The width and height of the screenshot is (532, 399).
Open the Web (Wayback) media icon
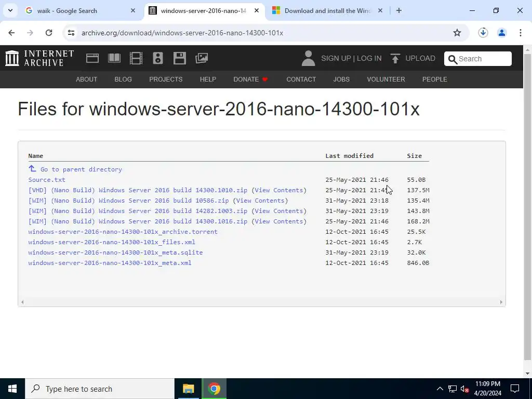pyautogui.click(x=92, y=58)
